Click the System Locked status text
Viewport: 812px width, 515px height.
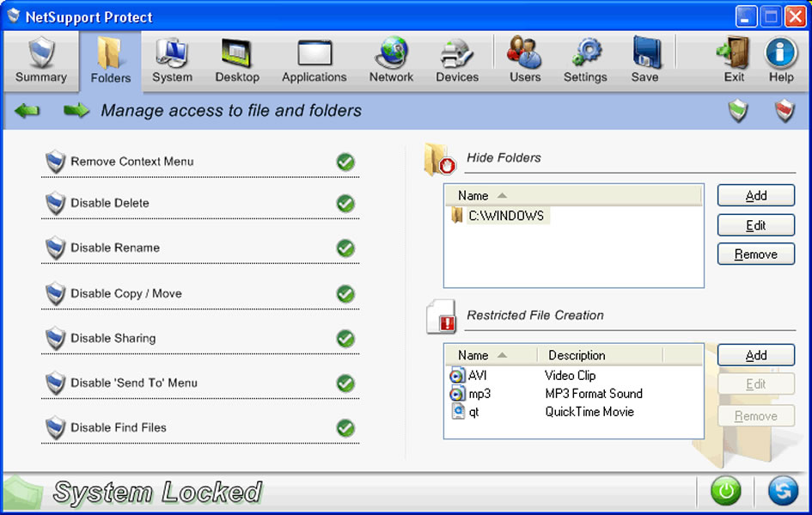(x=158, y=492)
